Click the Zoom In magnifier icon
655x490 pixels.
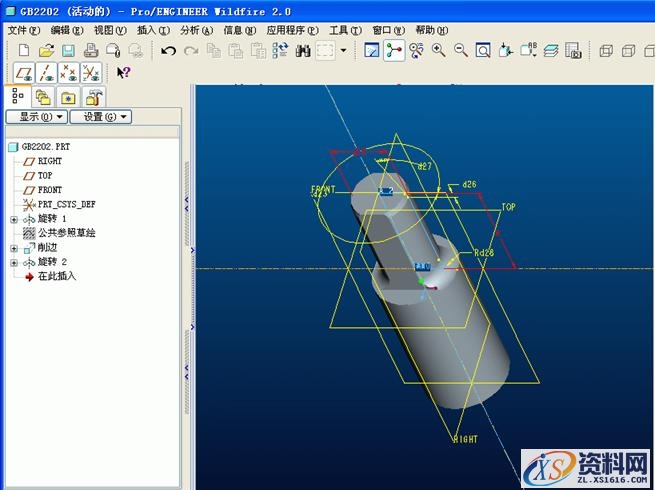click(x=438, y=50)
